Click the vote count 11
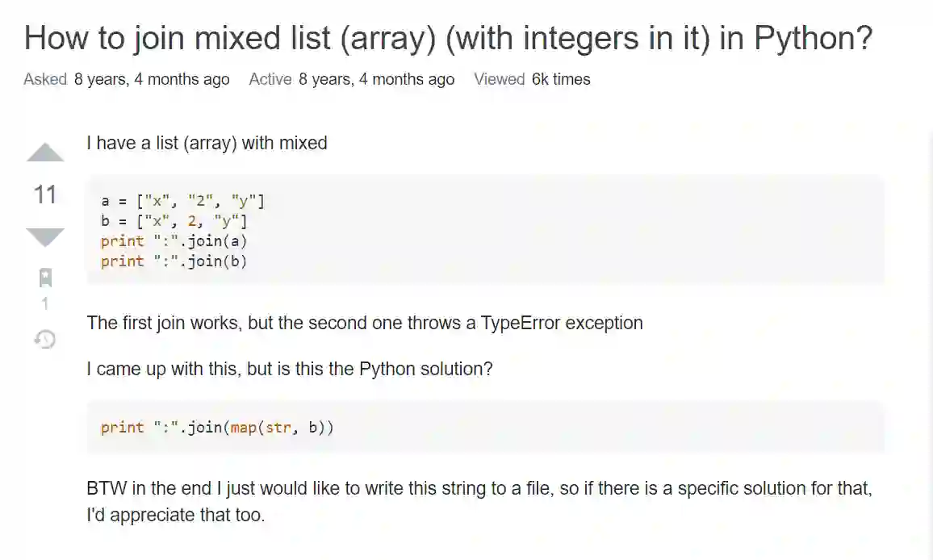The width and height of the screenshot is (933, 560). (x=45, y=194)
